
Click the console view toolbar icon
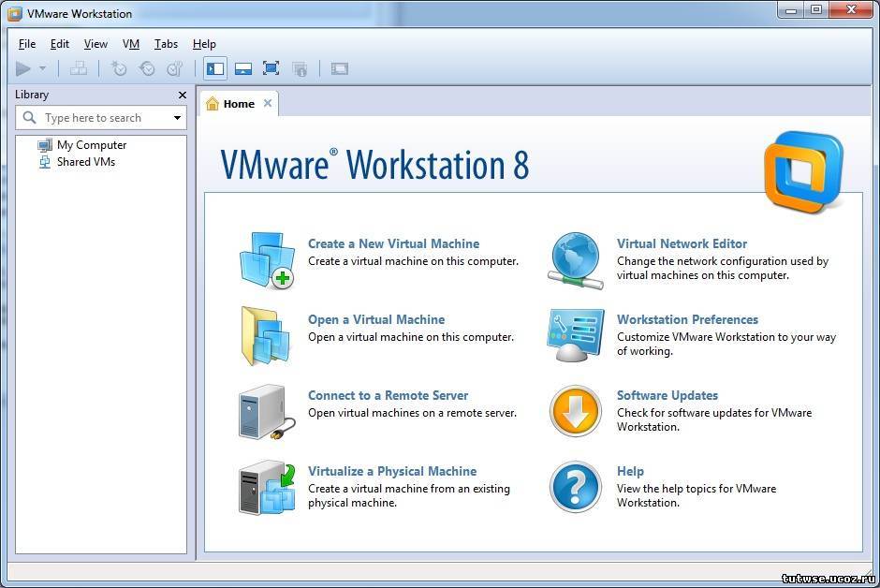(x=340, y=69)
